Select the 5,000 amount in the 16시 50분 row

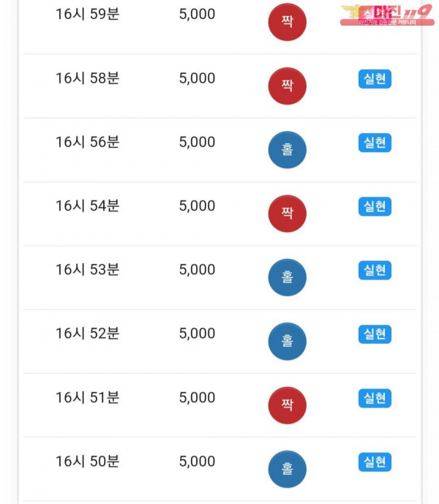click(197, 462)
